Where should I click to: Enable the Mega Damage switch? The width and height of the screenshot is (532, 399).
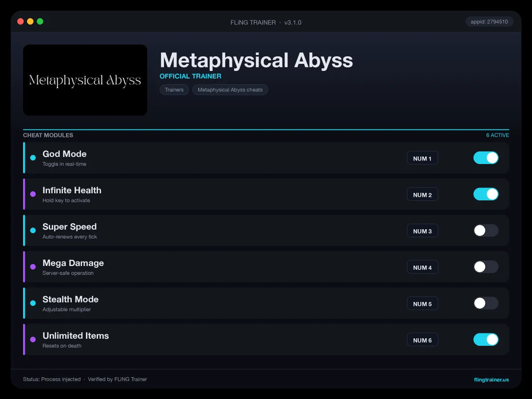pyautogui.click(x=486, y=267)
